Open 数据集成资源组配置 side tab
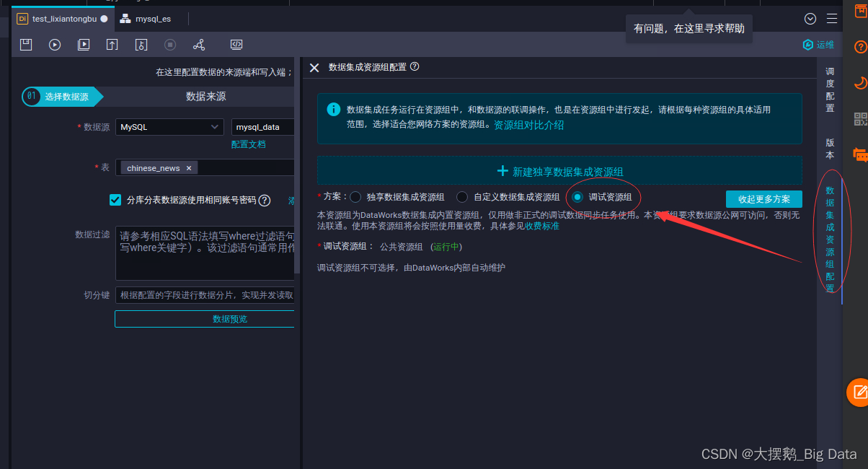 coord(830,240)
